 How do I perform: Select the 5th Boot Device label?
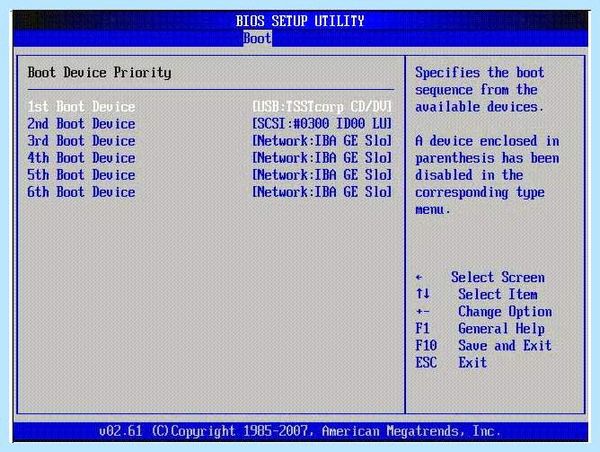click(81, 175)
